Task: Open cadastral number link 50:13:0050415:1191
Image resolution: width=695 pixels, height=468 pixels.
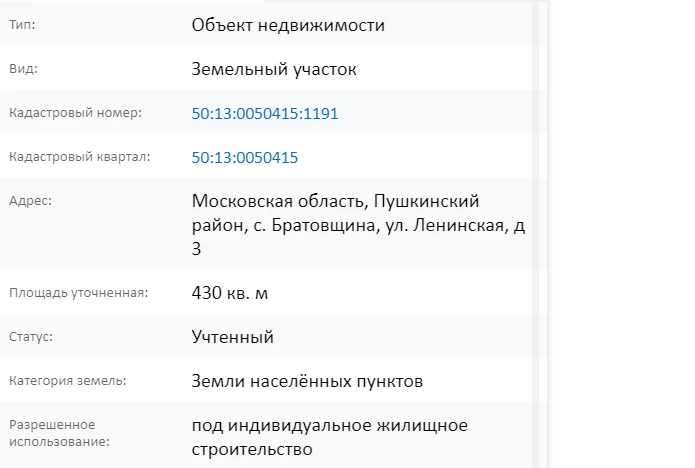Action: [x=265, y=114]
